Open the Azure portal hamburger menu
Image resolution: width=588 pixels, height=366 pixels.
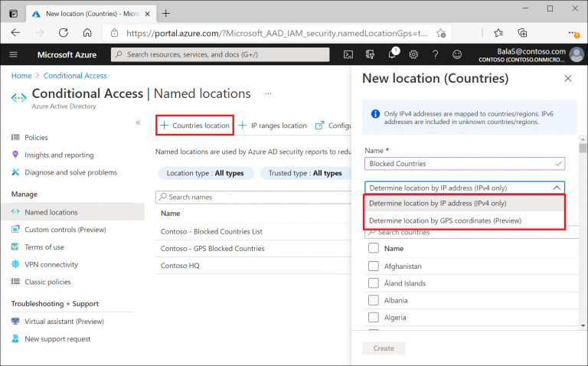tap(14, 55)
